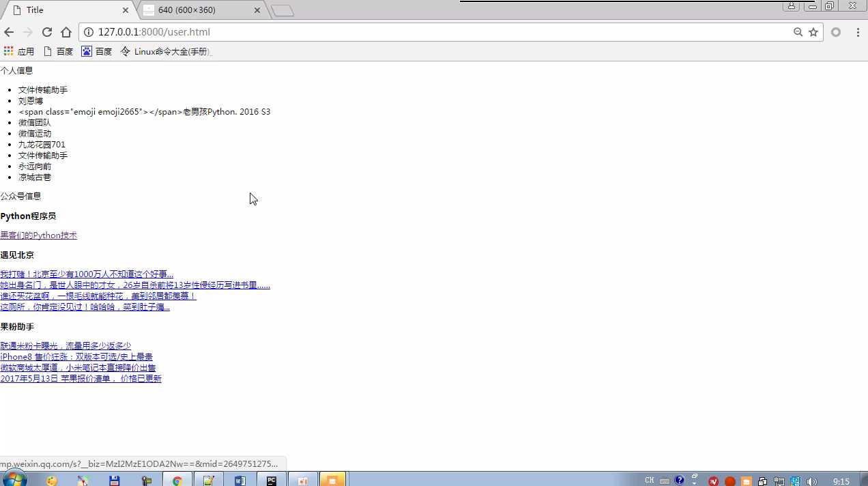
Task: Open the home page icon
Action: click(x=66, y=32)
